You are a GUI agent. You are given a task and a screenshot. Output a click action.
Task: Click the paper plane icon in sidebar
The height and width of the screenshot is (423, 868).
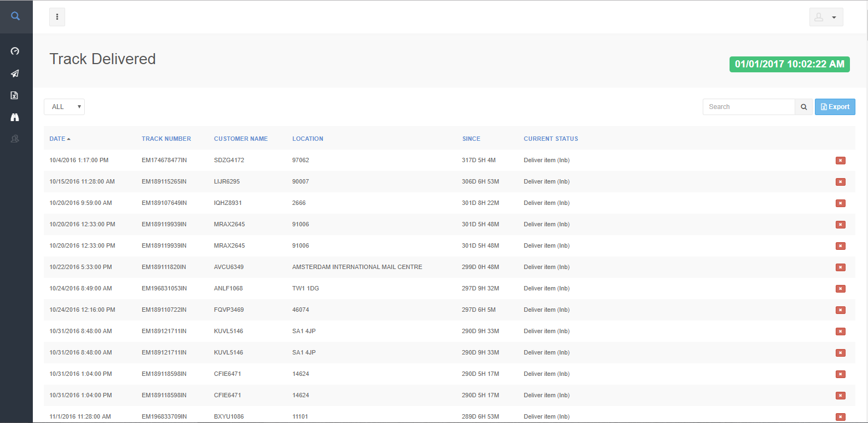[15, 73]
